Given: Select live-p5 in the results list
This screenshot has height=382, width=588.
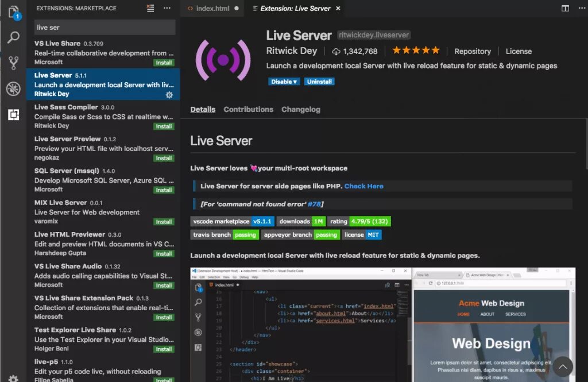Looking at the screenshot, I should point(103,369).
